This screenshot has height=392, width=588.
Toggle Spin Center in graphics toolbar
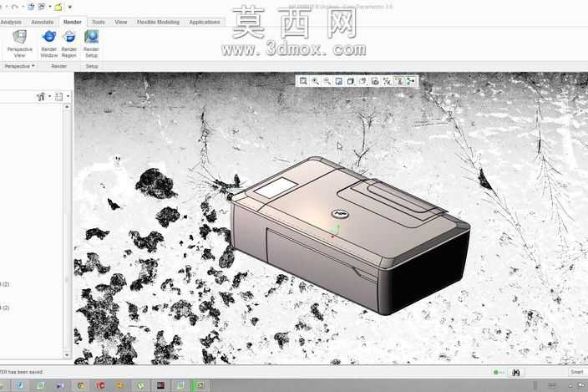tap(411, 81)
